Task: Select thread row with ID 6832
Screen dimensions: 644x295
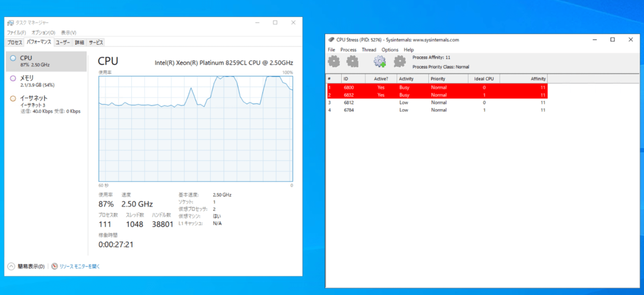Action: [437, 95]
